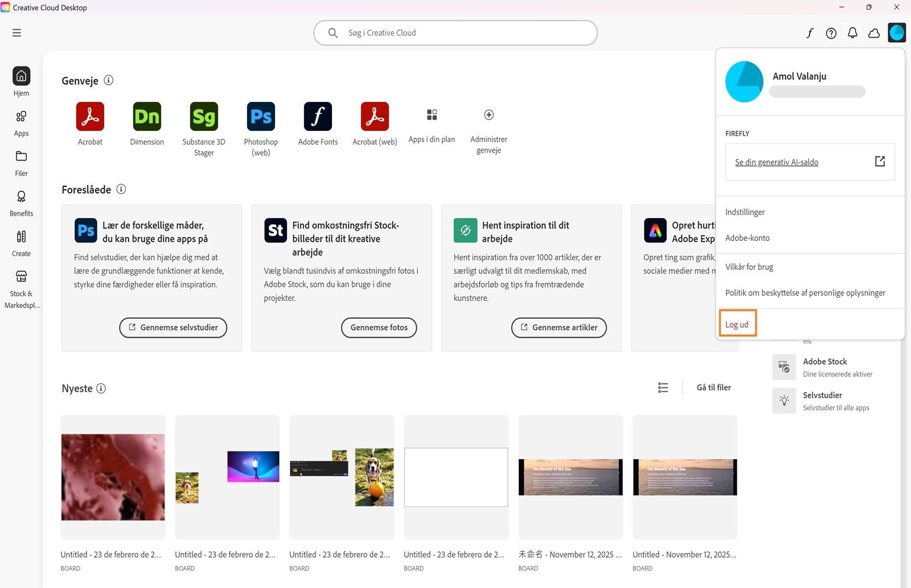Click the profile avatar in the header
The height and width of the screenshot is (588, 911).
click(897, 32)
